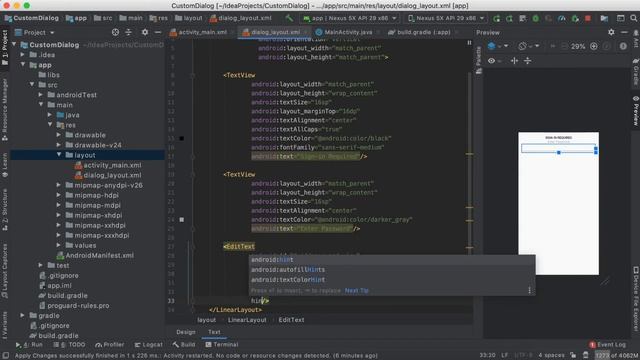Click the Run app green icon
Viewport: 640px width, 360px height.
tap(496, 18)
